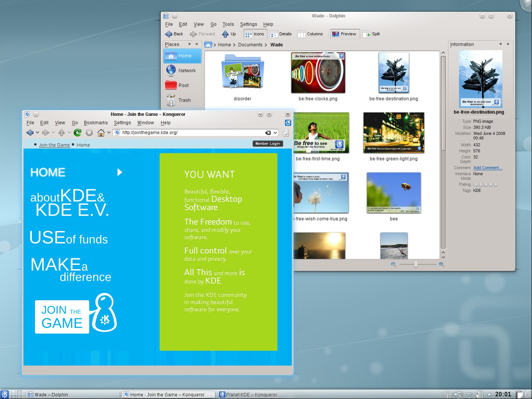Viewport: 532px width, 399px height.
Task: Select the be-free-clocks.png thumbnail
Action: pyautogui.click(x=318, y=73)
